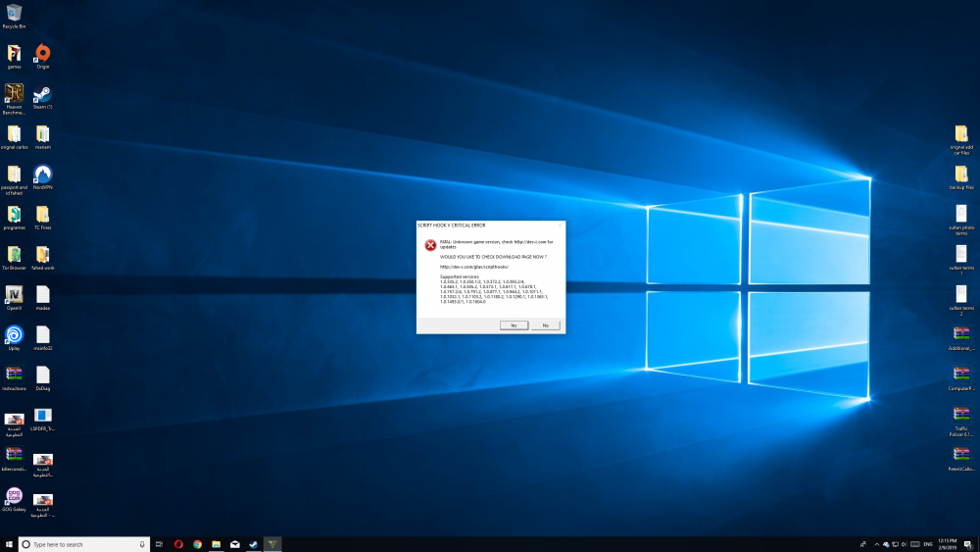Open File Explorer from the taskbar
The height and width of the screenshot is (552, 980).
216,544
